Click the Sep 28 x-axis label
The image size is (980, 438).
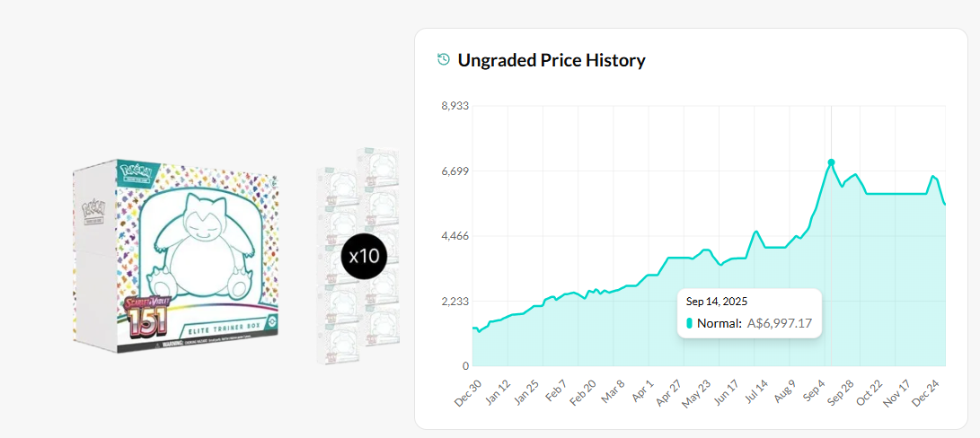tap(839, 392)
